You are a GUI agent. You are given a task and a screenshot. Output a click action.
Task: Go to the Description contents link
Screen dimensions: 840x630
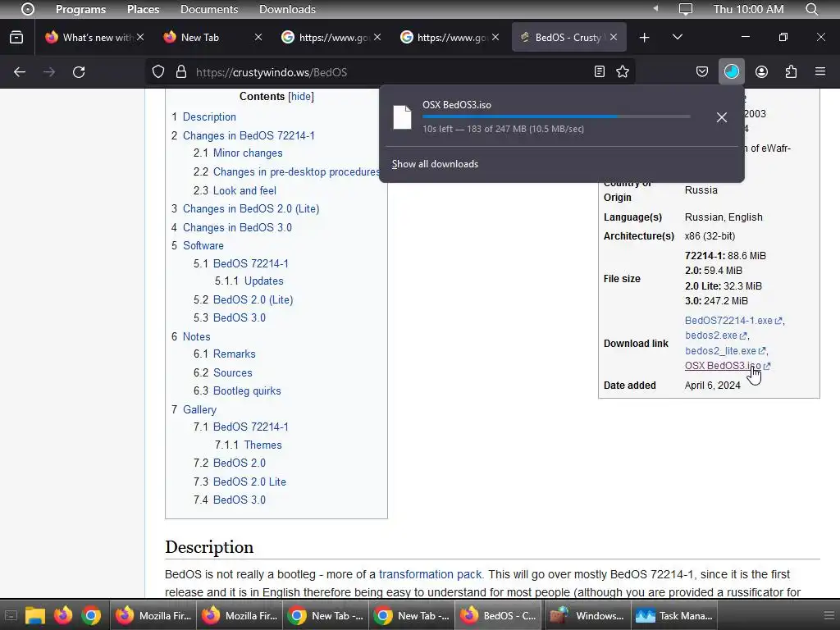pos(209,116)
